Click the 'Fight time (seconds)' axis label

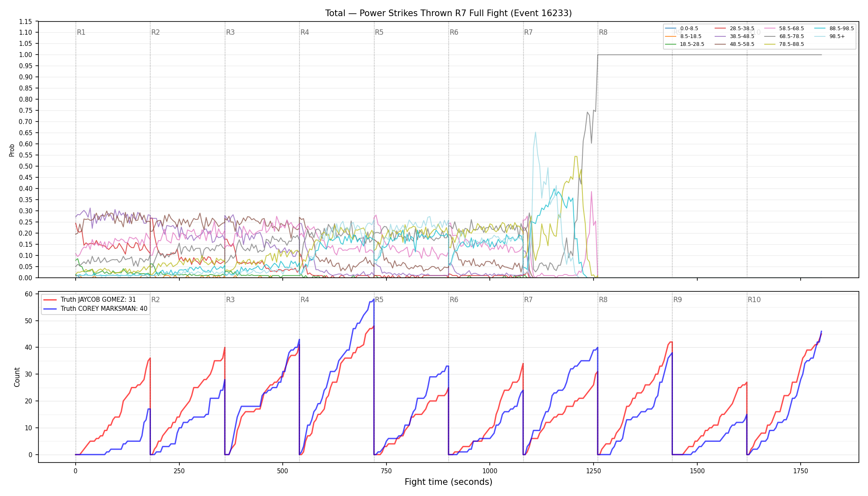click(x=448, y=482)
